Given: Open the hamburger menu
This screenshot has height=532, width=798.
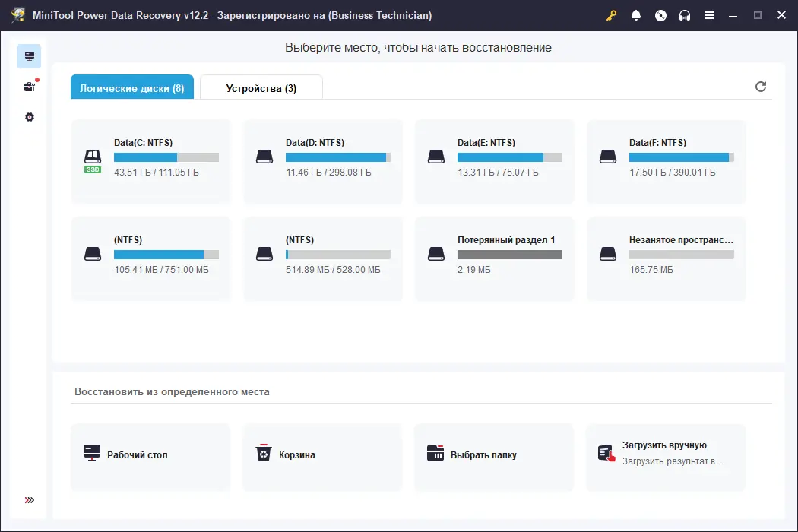Looking at the screenshot, I should 709,15.
